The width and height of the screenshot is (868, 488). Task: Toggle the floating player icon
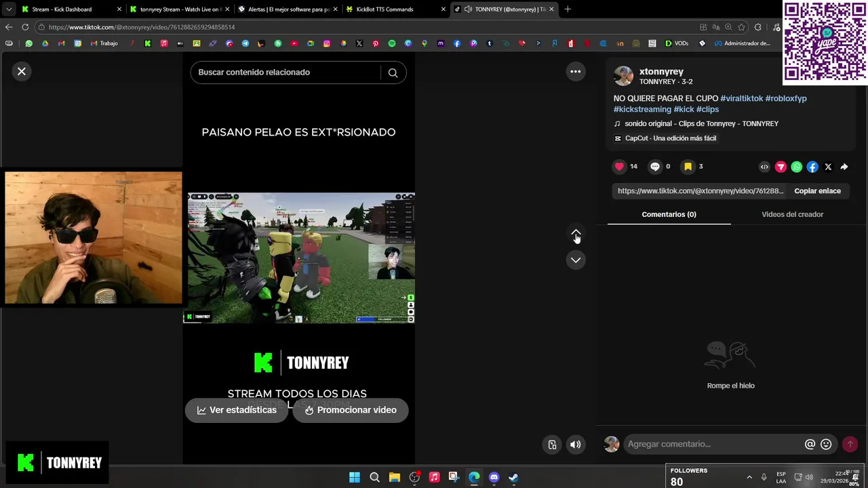point(552,445)
